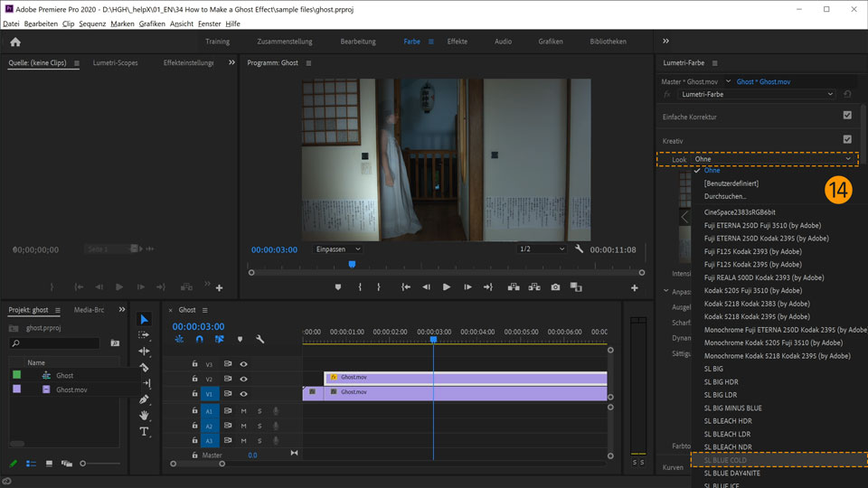Click Durchsuchen... in the look list
The image size is (868, 488).
pyautogui.click(x=725, y=196)
